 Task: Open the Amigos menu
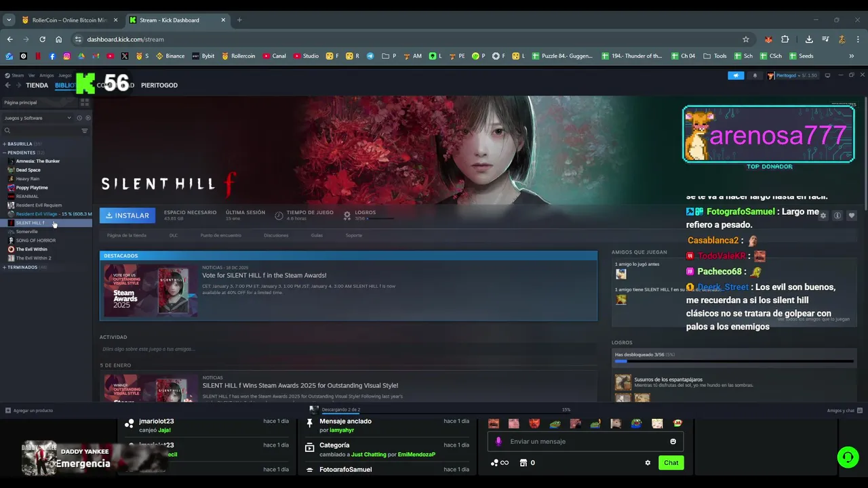(x=46, y=75)
